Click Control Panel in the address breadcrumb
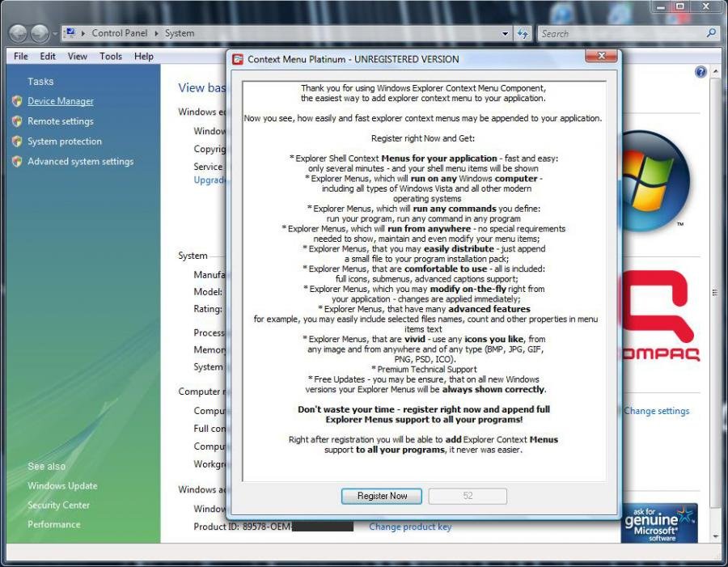The width and height of the screenshot is (728, 567). 120,33
